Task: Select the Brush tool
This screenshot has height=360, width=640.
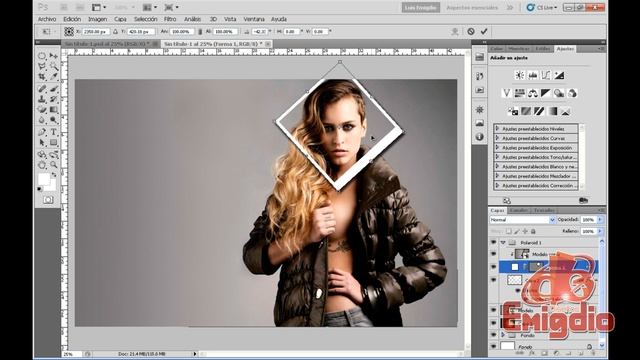Action: click(x=53, y=89)
